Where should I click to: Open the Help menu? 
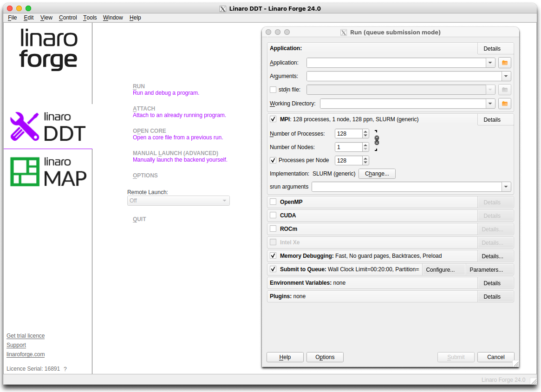point(135,18)
